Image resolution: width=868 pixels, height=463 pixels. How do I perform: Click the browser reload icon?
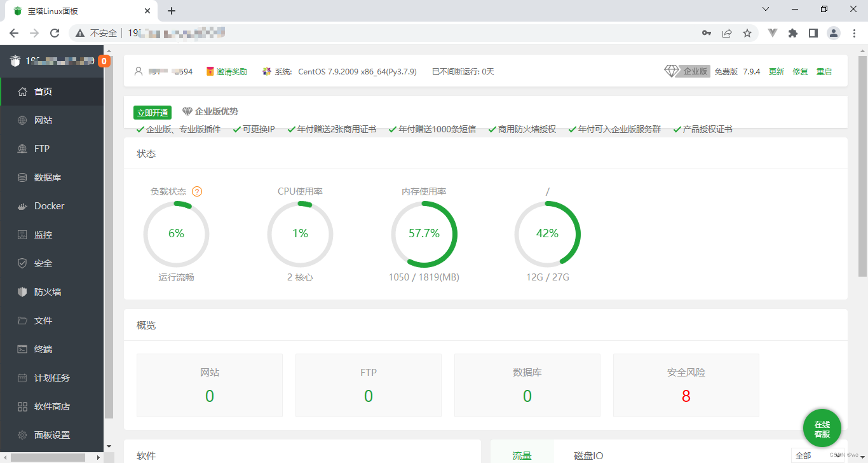(55, 33)
